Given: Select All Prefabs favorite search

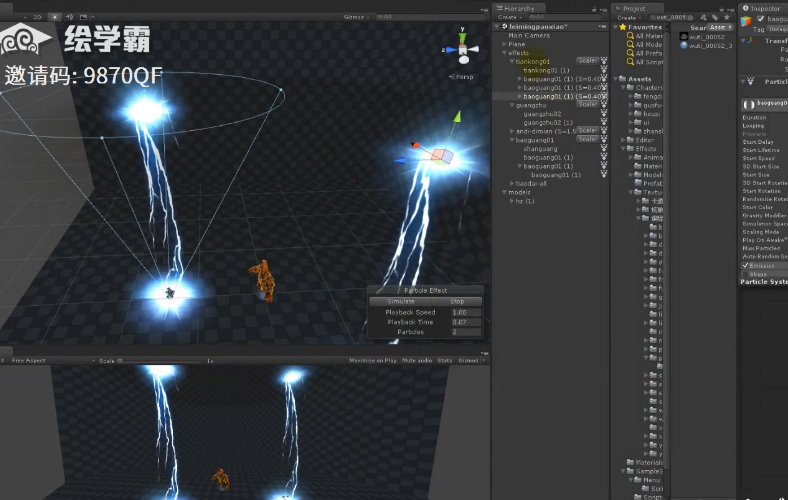Looking at the screenshot, I should point(645,53).
